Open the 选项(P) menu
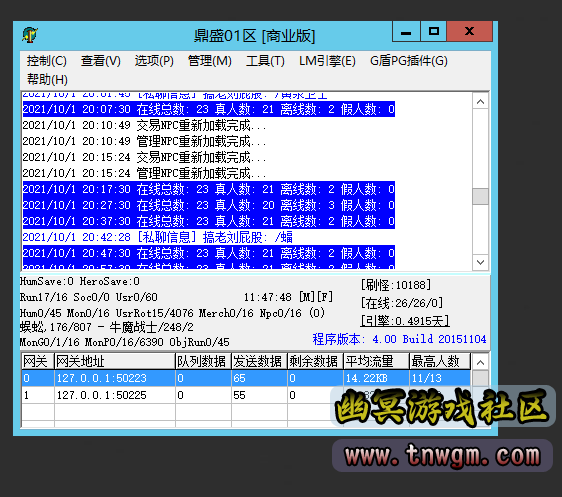562x497 pixels. click(x=154, y=61)
